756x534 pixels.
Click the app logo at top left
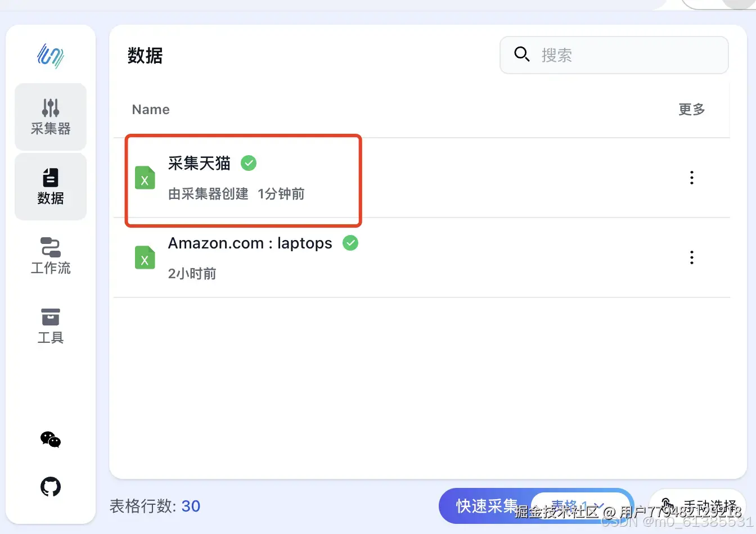pos(51,56)
